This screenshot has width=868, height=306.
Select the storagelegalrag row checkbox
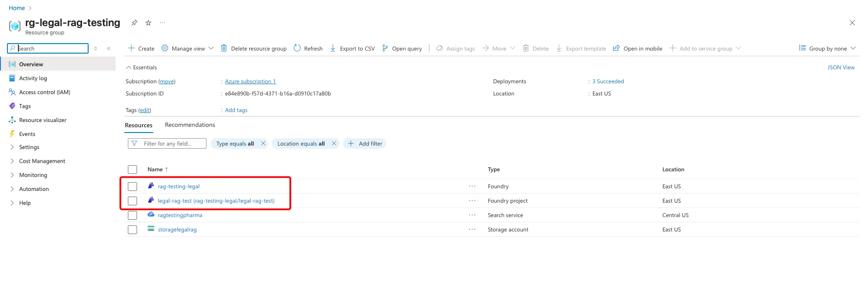[133, 230]
